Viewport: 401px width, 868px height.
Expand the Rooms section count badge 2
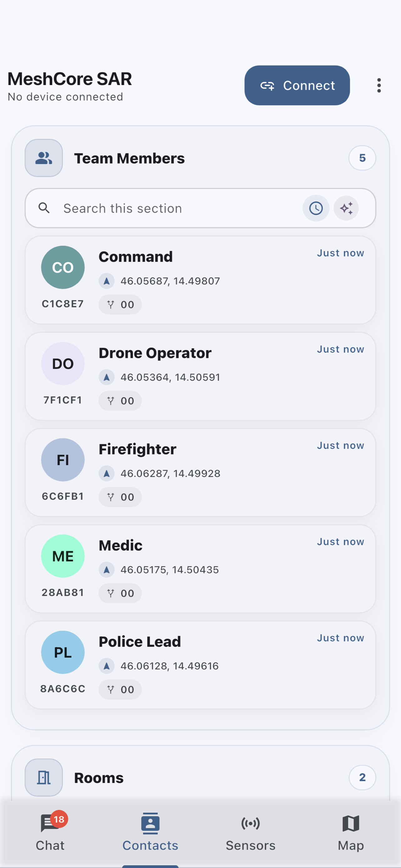[362, 777]
